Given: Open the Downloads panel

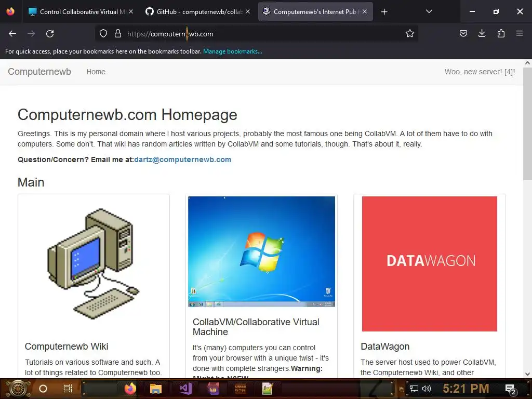Looking at the screenshot, I should click(x=482, y=33).
